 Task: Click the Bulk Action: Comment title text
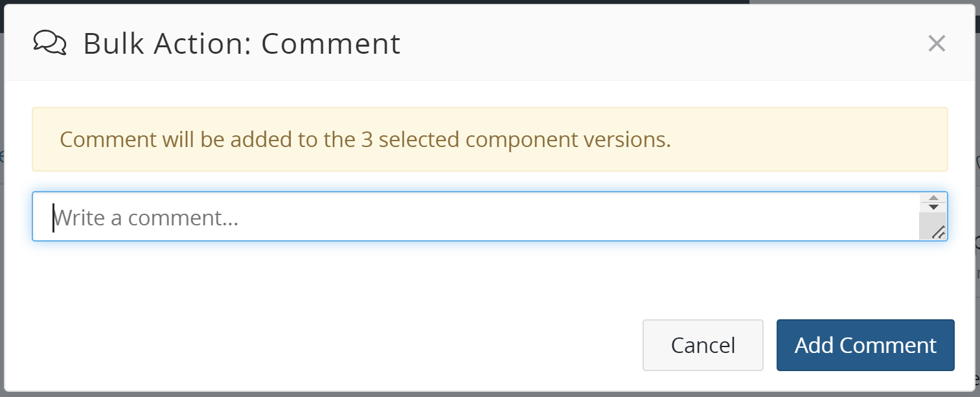point(242,44)
